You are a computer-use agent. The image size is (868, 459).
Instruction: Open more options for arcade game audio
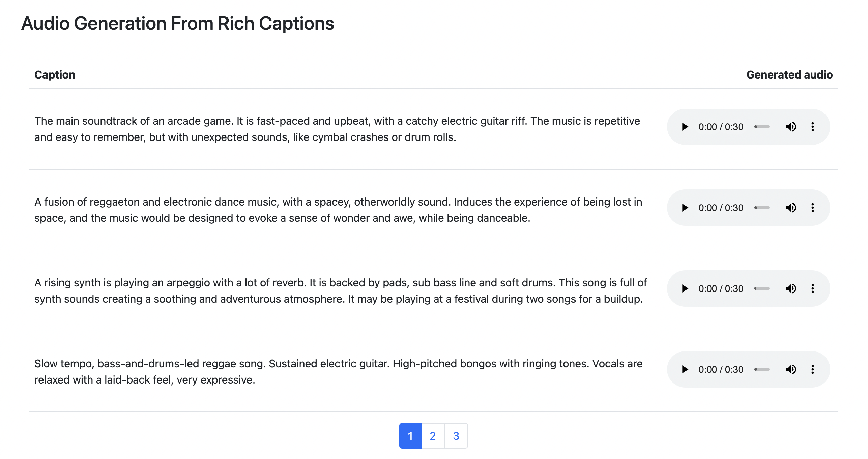(813, 127)
